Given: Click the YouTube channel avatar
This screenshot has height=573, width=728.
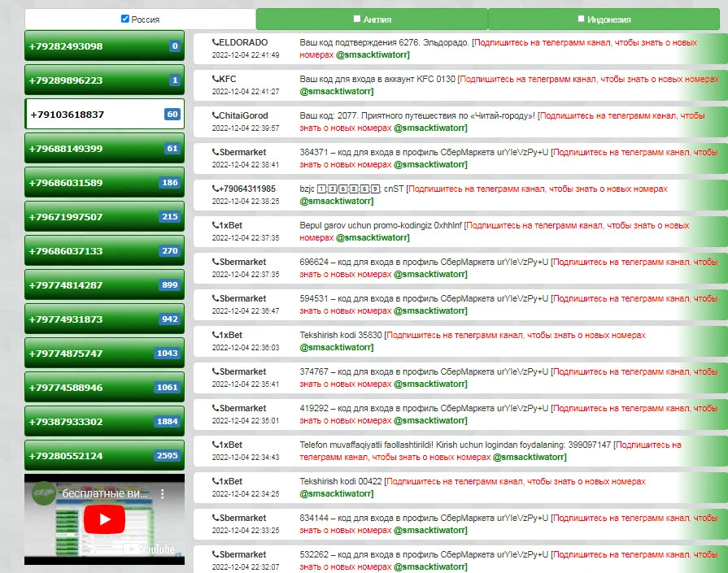Looking at the screenshot, I should point(44,493).
